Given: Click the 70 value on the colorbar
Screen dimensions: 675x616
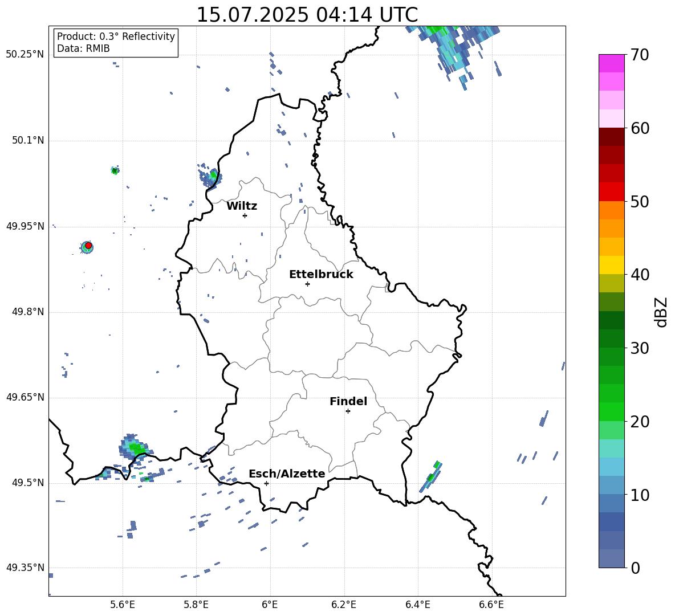Looking at the screenshot, I should [640, 55].
